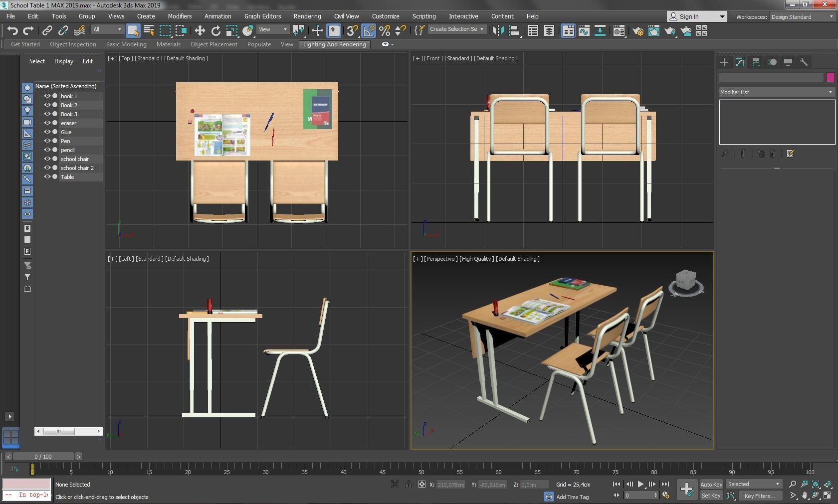Click the X coordinate input field
Viewport: 838px width, 504px height.
point(451,485)
